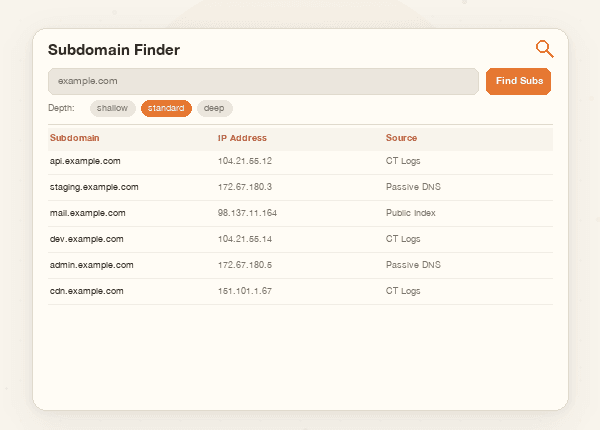This screenshot has width=600, height=430.
Task: Sort by IP Address column header
Action: [x=242, y=138]
